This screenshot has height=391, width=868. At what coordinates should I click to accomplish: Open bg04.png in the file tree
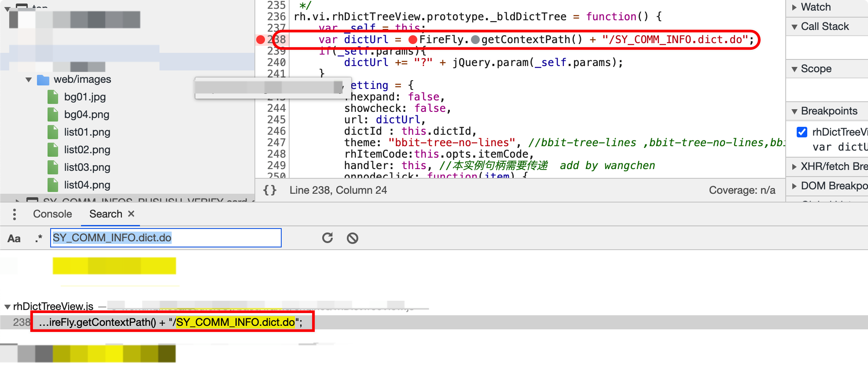[87, 114]
